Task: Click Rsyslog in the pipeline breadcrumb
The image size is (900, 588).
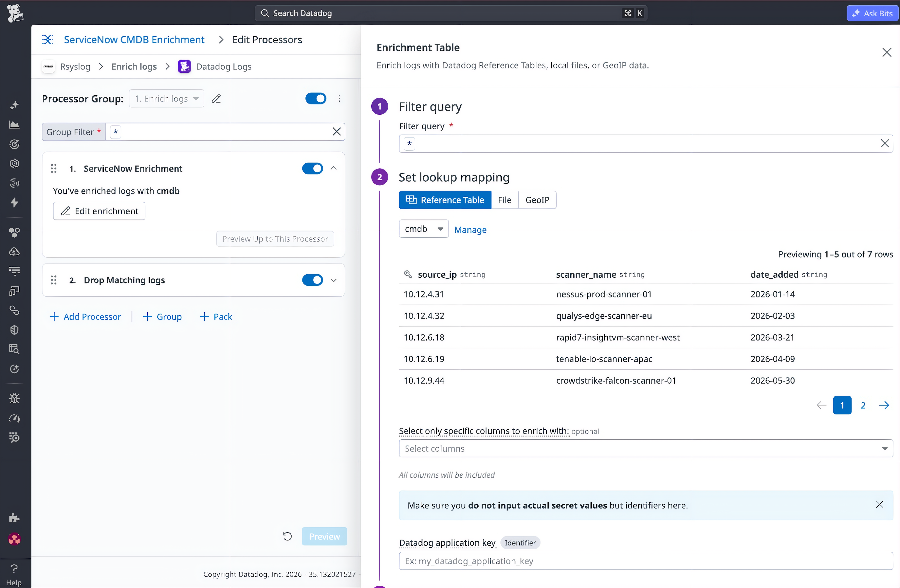Action: [x=75, y=67]
